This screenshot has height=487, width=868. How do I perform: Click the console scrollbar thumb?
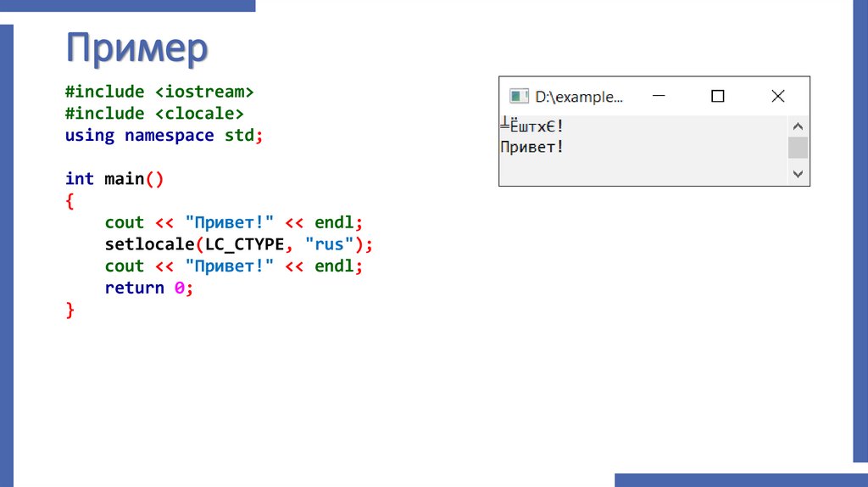click(798, 148)
